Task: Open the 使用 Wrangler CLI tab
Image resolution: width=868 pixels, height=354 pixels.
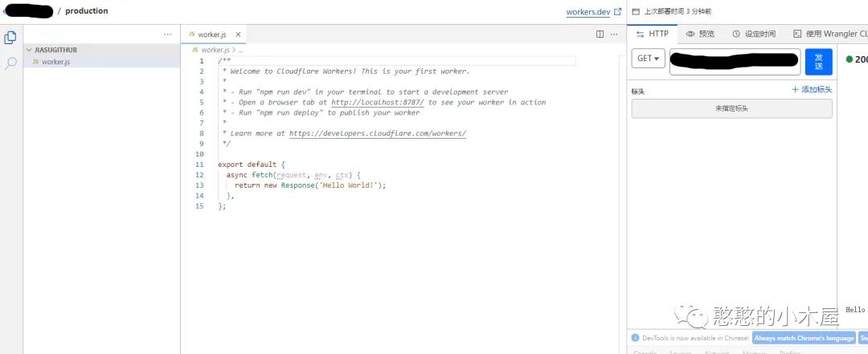Action: (829, 34)
